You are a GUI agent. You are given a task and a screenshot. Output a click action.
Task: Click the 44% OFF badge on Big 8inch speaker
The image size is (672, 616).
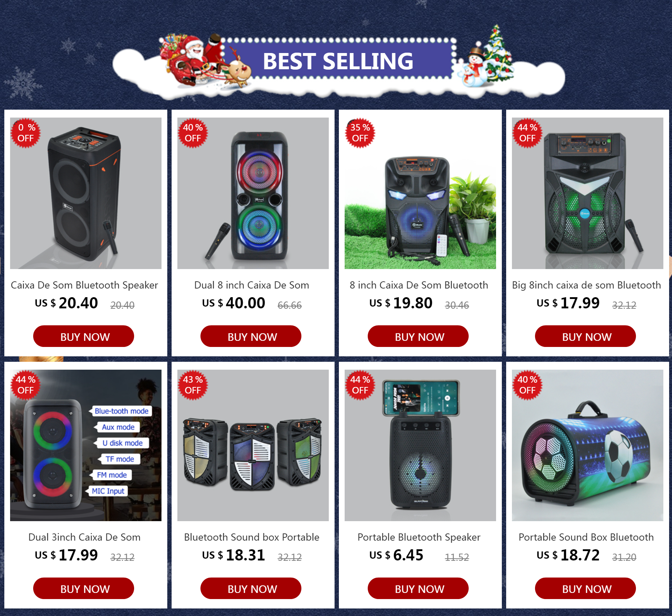(527, 133)
